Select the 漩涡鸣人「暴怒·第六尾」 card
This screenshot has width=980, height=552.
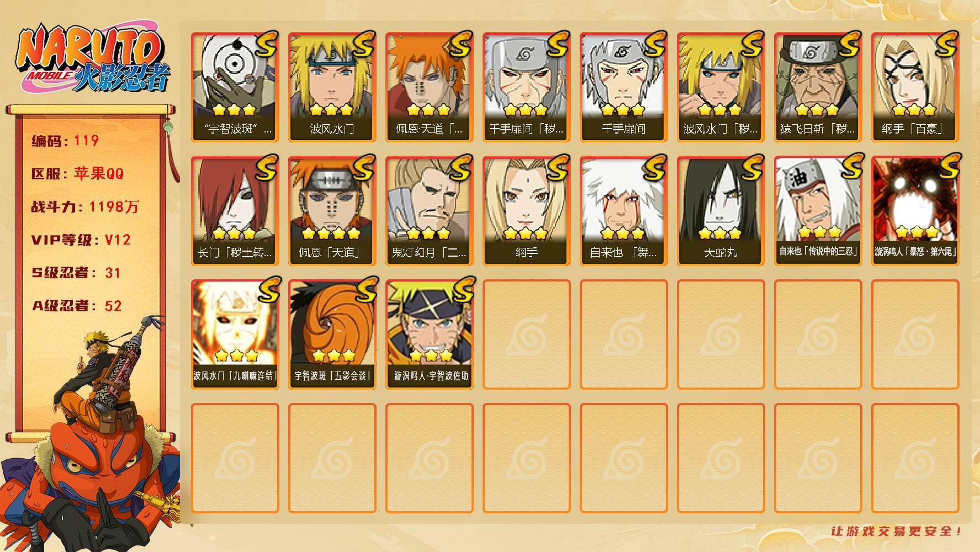[x=915, y=211]
